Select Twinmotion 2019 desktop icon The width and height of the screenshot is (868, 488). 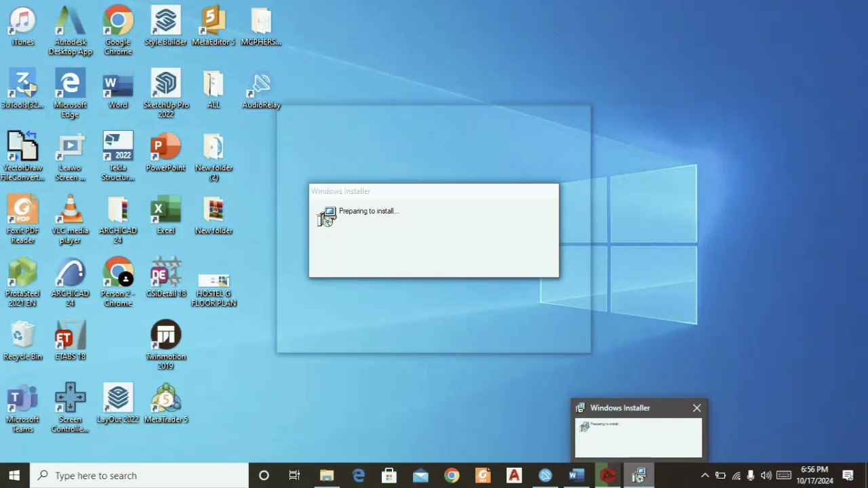(x=165, y=346)
